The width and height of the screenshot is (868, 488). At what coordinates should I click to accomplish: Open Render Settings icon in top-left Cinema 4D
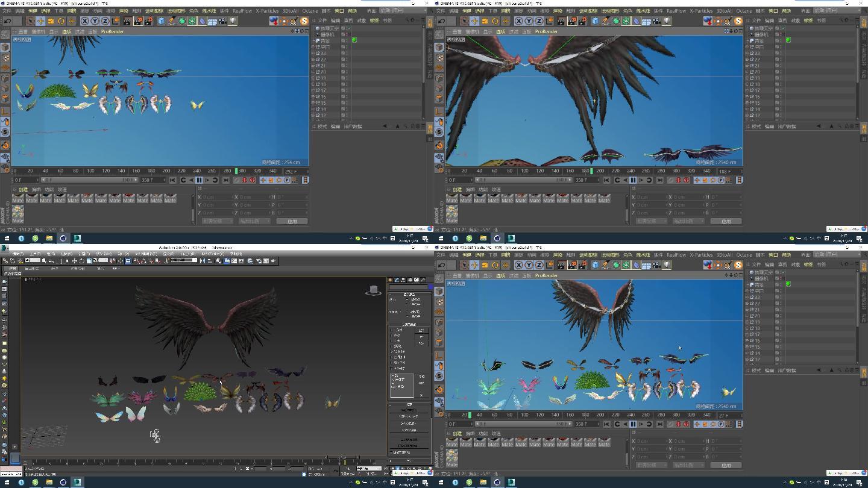[x=149, y=21]
